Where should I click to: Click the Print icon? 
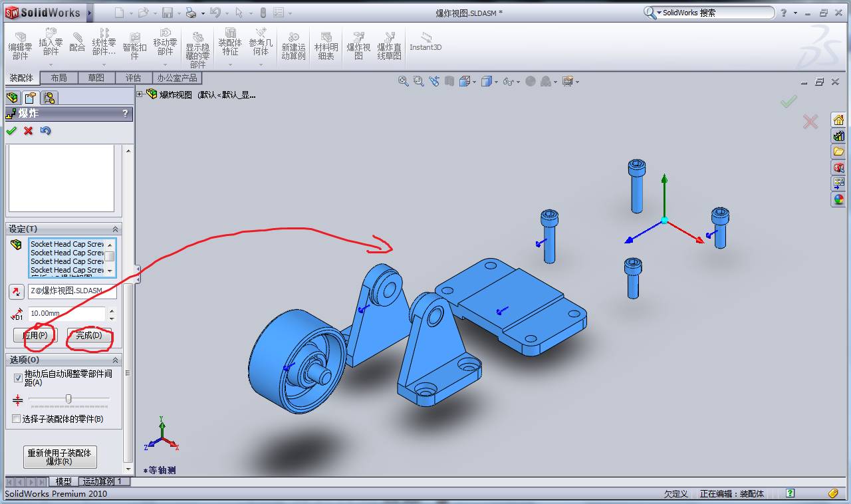(x=191, y=13)
